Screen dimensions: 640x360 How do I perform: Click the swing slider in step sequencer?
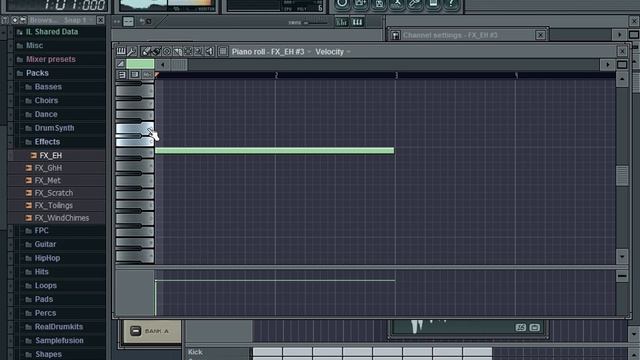(x=316, y=23)
